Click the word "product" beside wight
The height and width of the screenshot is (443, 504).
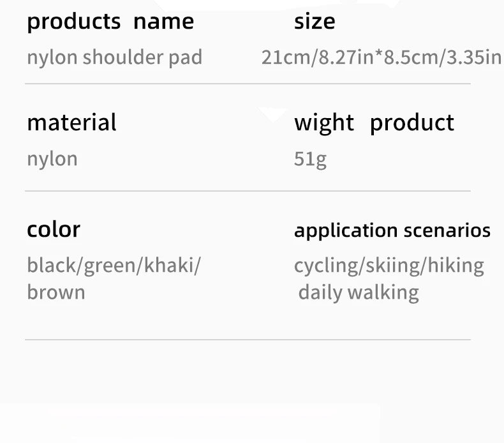pos(411,123)
